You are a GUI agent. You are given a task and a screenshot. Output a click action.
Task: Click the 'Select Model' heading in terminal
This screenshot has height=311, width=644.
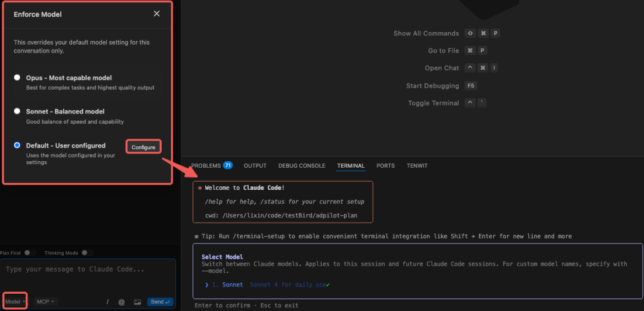[222, 257]
